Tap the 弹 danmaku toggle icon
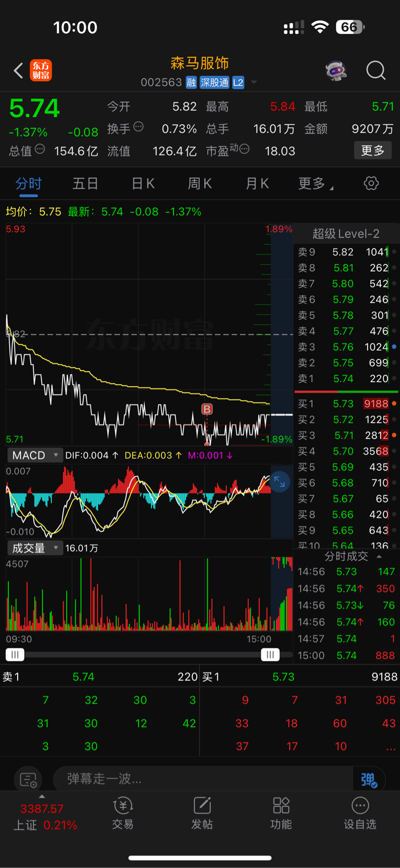Image resolution: width=400 pixels, height=868 pixels. click(x=369, y=779)
